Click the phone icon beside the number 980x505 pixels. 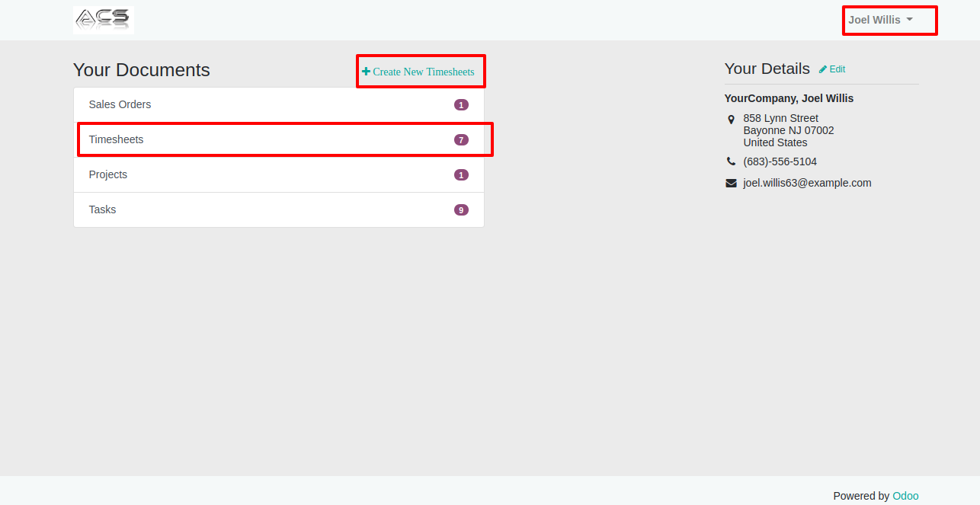[x=731, y=161]
